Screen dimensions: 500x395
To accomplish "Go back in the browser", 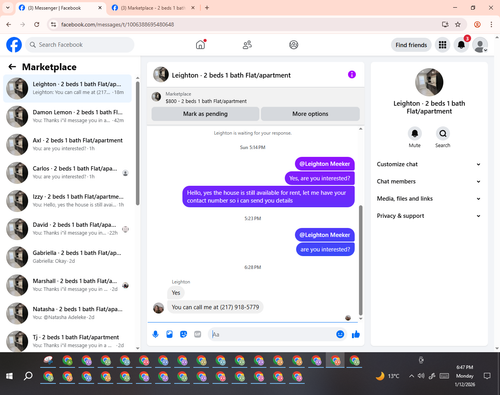I will pyautogui.click(x=9, y=24).
